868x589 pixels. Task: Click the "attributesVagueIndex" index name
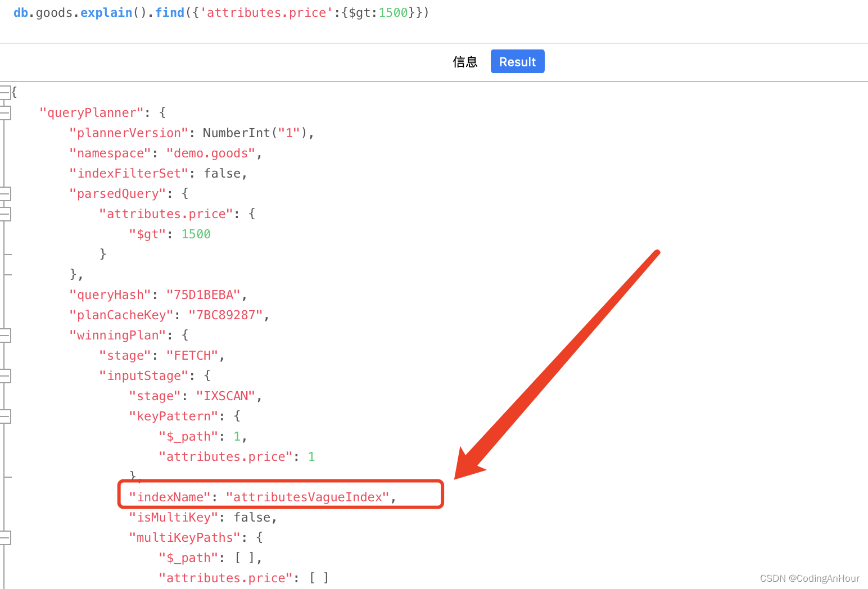click(x=308, y=497)
